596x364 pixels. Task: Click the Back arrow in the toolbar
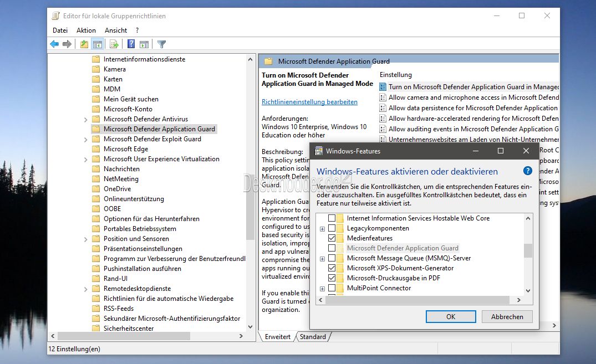(x=54, y=44)
